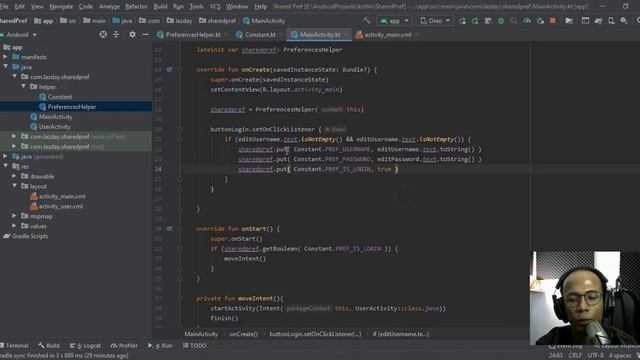640x360 pixels.
Task: Collapse the layout folder
Action: [15, 186]
